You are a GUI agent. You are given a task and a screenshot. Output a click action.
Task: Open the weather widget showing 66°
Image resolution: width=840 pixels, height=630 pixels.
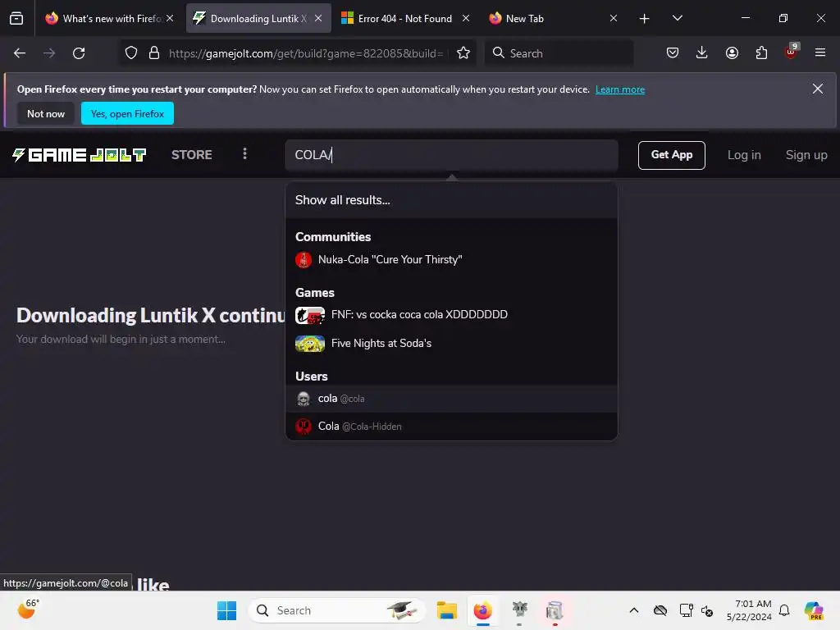pyautogui.click(x=28, y=609)
